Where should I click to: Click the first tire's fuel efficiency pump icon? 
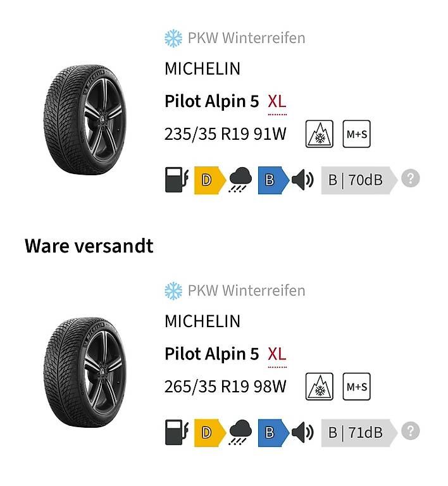pos(175,180)
